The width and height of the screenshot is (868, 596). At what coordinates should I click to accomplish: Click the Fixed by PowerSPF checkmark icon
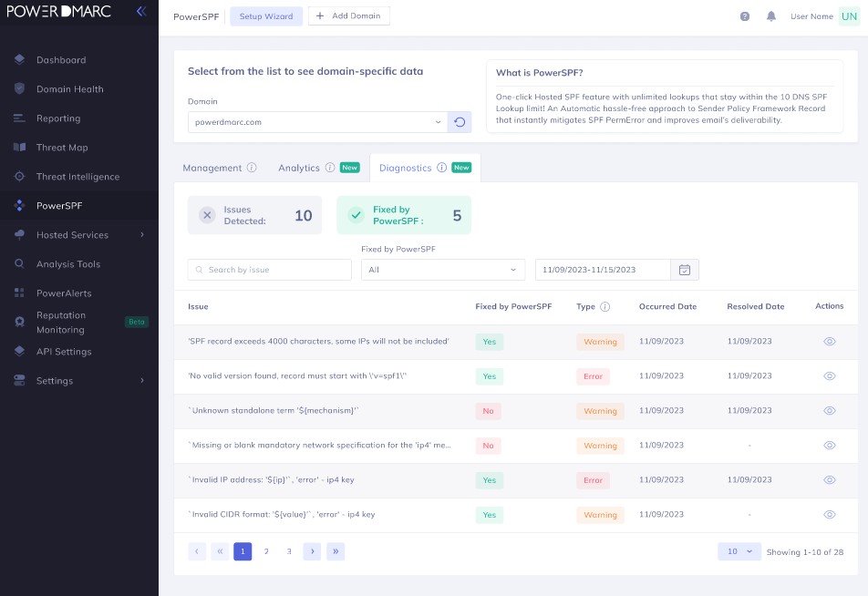[x=356, y=215]
